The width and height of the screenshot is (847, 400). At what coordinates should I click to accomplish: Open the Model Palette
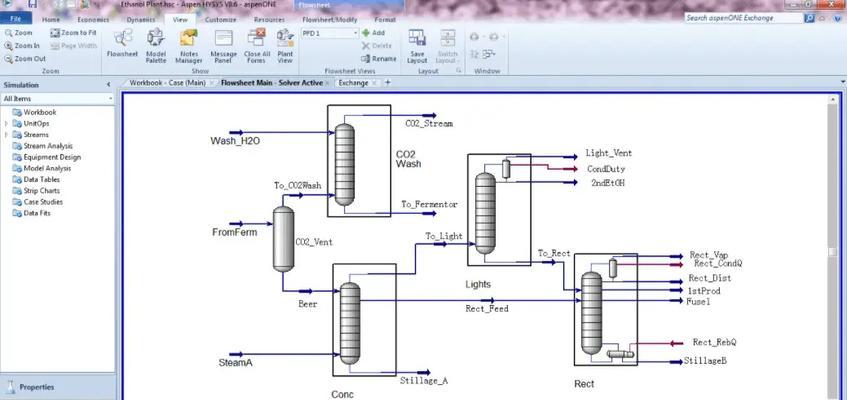point(156,46)
